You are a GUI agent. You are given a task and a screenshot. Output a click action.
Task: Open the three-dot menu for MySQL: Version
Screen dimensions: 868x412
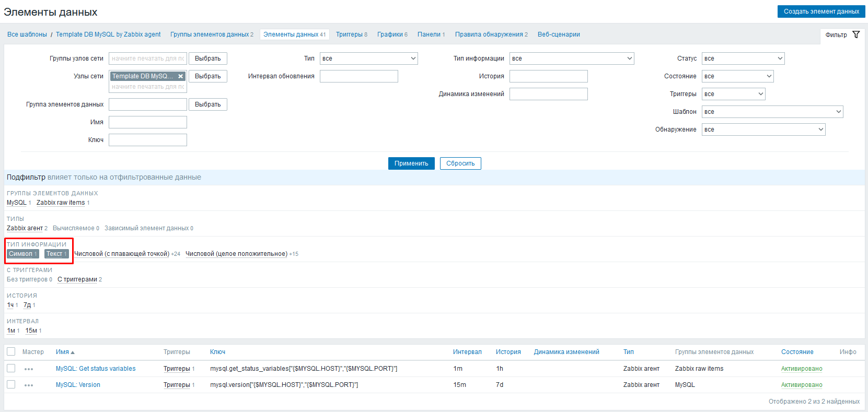click(x=29, y=385)
